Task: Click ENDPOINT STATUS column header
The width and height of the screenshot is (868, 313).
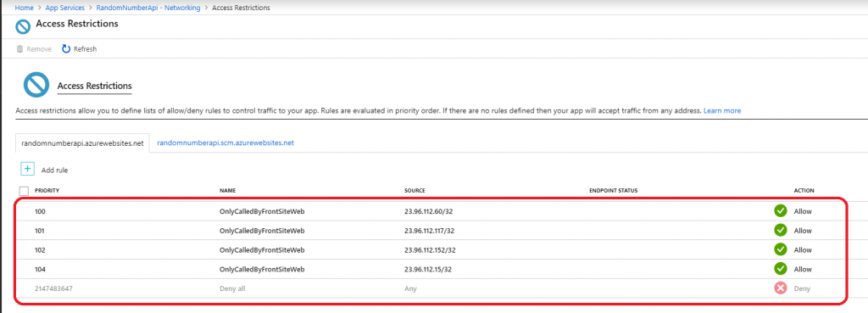Action: click(x=614, y=191)
